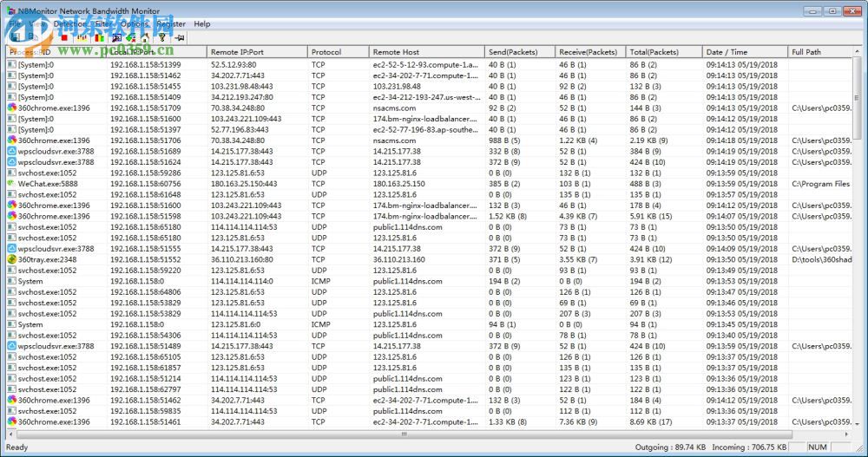
Task: Select remote address 34.212.193.247:80
Action: pyautogui.click(x=242, y=97)
